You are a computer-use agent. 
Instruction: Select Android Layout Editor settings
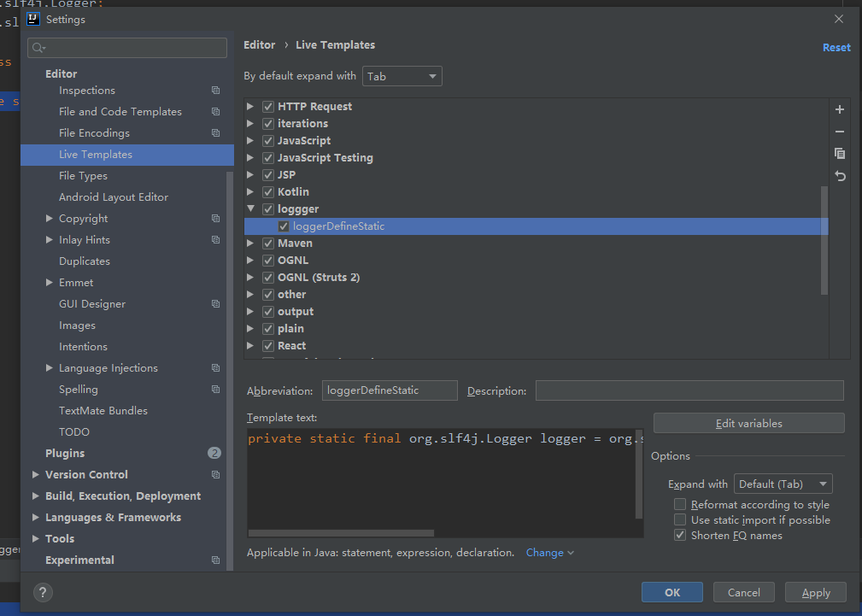coord(114,197)
